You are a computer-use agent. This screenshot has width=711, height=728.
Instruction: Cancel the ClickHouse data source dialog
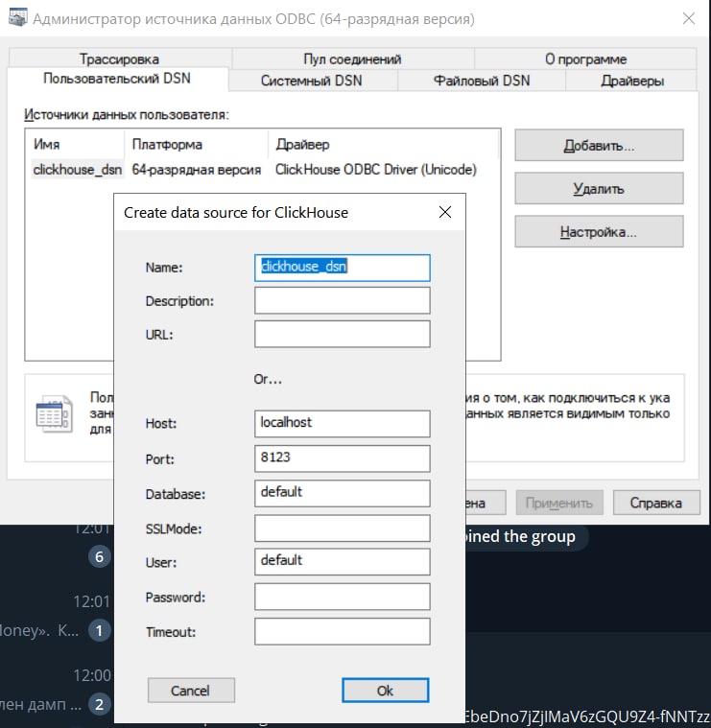click(191, 691)
